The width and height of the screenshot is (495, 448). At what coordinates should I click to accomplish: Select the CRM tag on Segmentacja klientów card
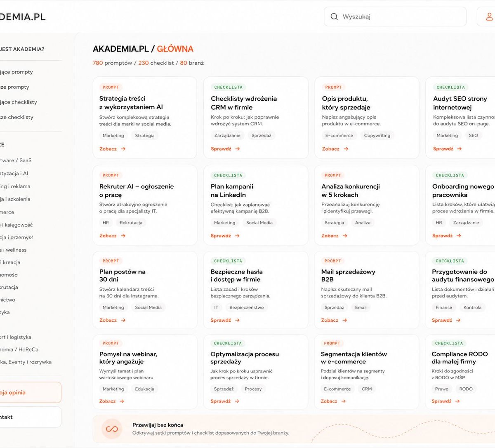click(367, 389)
